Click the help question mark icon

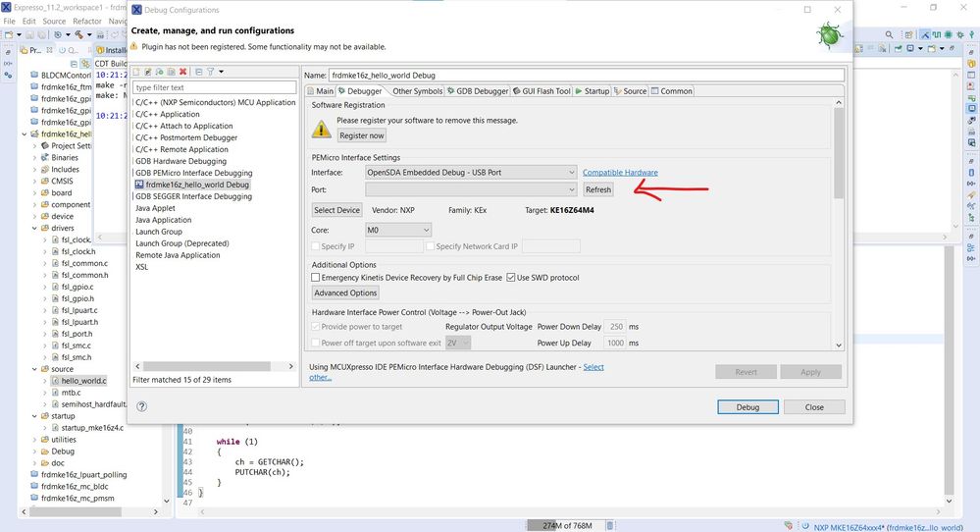[x=142, y=406]
